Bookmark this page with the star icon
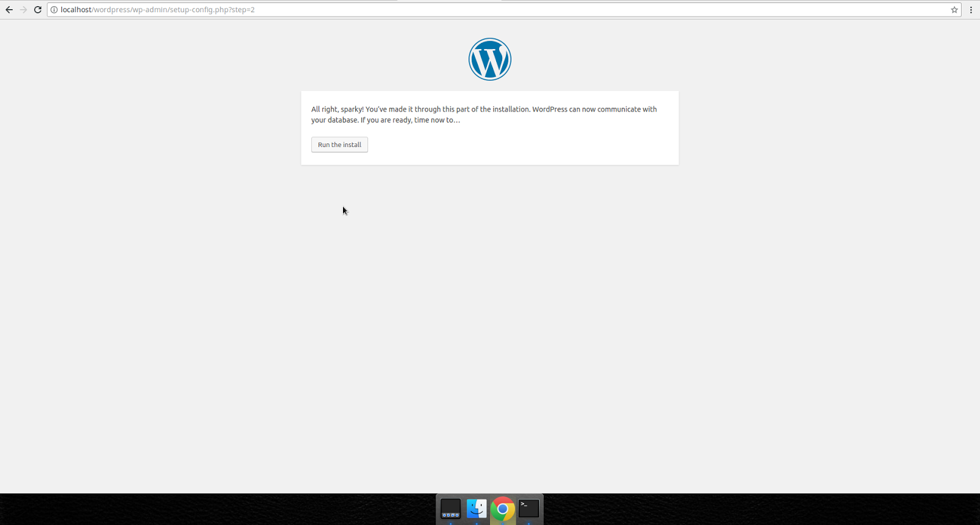Image resolution: width=980 pixels, height=525 pixels. click(954, 10)
